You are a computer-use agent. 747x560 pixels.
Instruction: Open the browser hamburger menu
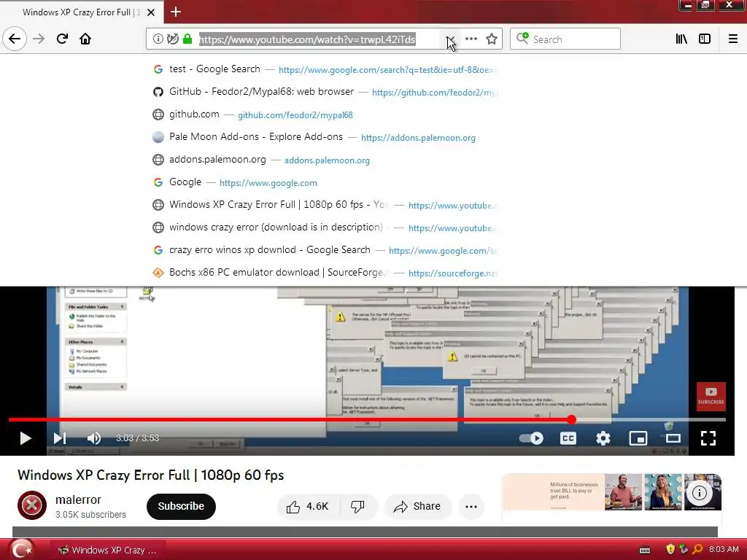point(733,39)
